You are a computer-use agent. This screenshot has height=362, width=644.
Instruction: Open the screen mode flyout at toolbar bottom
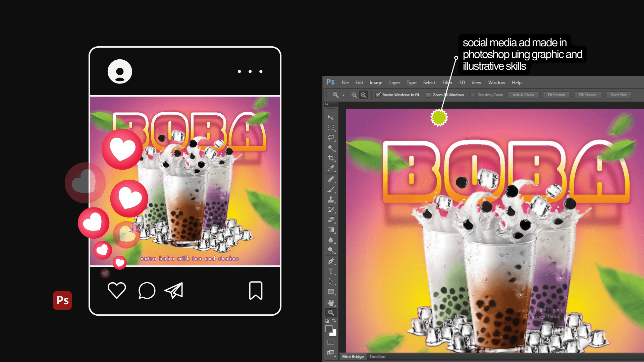pos(331,353)
